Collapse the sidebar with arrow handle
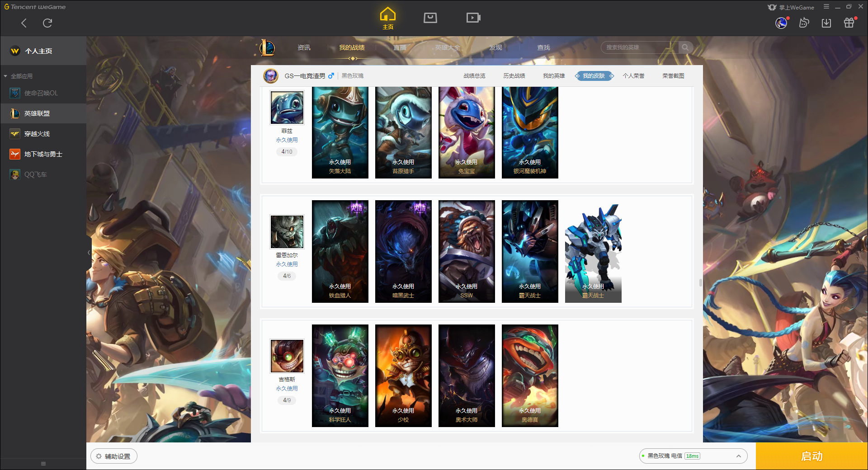This screenshot has width=868, height=470. click(x=89, y=253)
